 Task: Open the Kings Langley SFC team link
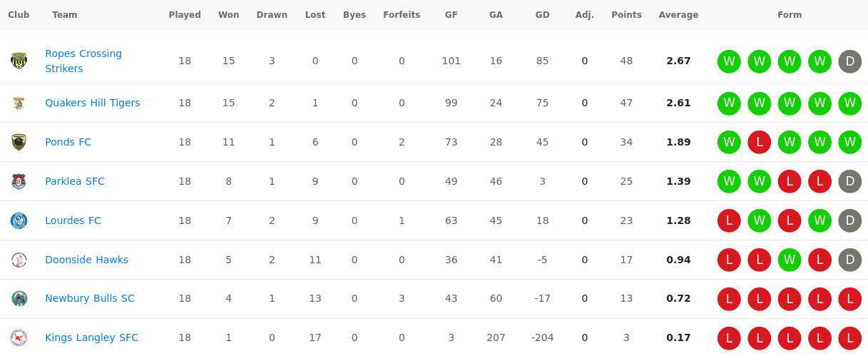91,337
